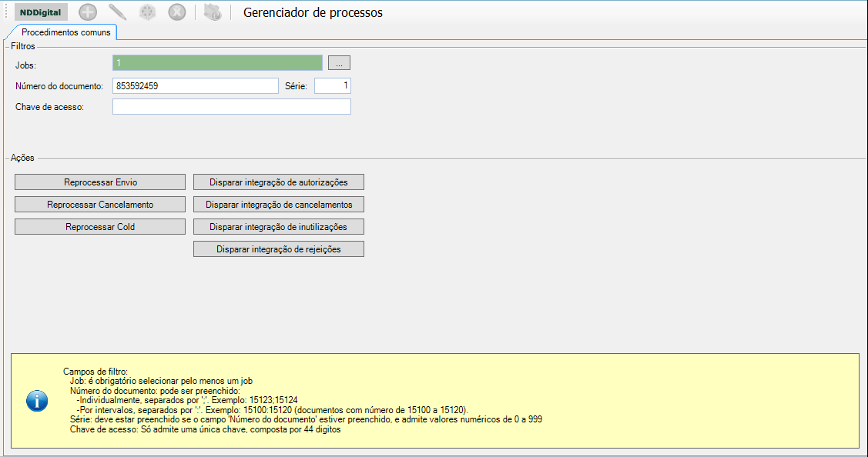Click the green Jobs field
Screen dimensions: 868x457
pyautogui.click(x=217, y=63)
